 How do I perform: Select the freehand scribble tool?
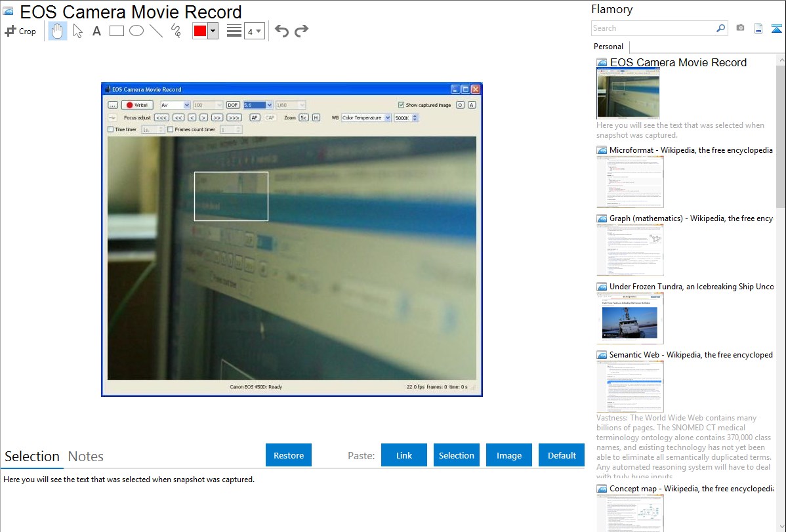click(x=176, y=31)
